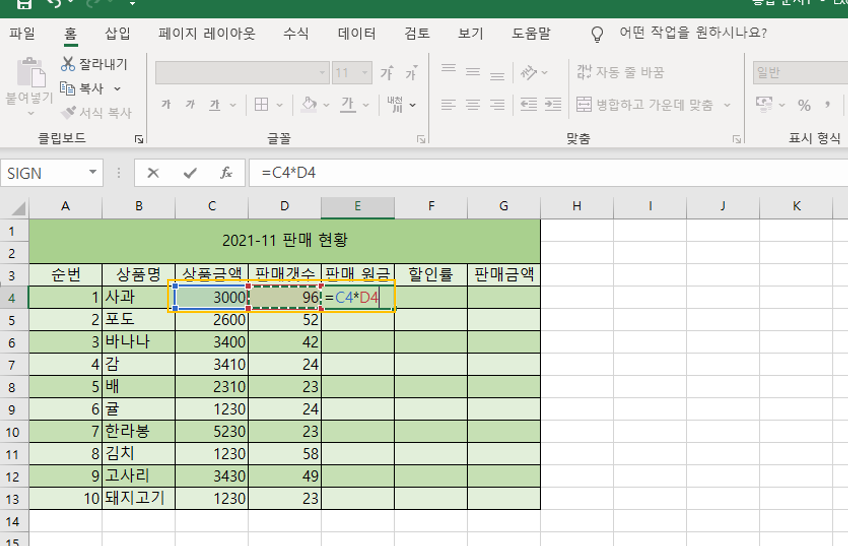This screenshot has height=546, width=848.
Task: Click the Save icon in quick access
Action: pyautogui.click(x=23, y=4)
